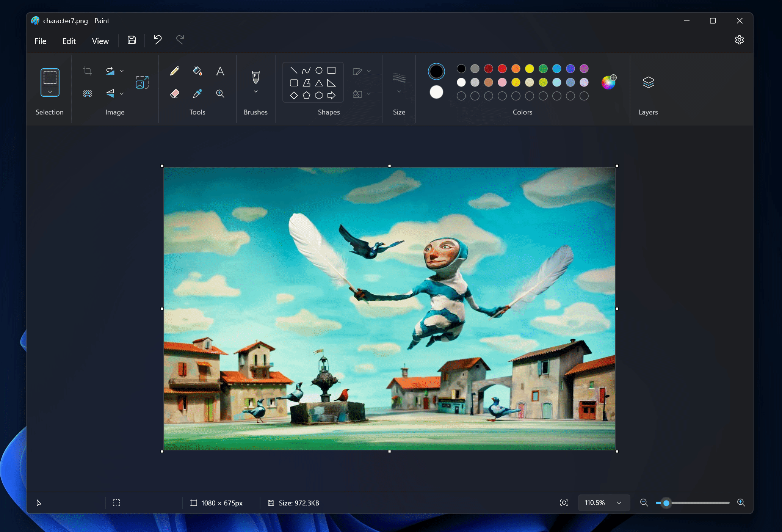Click the Redo button
782x532 pixels.
[180, 40]
